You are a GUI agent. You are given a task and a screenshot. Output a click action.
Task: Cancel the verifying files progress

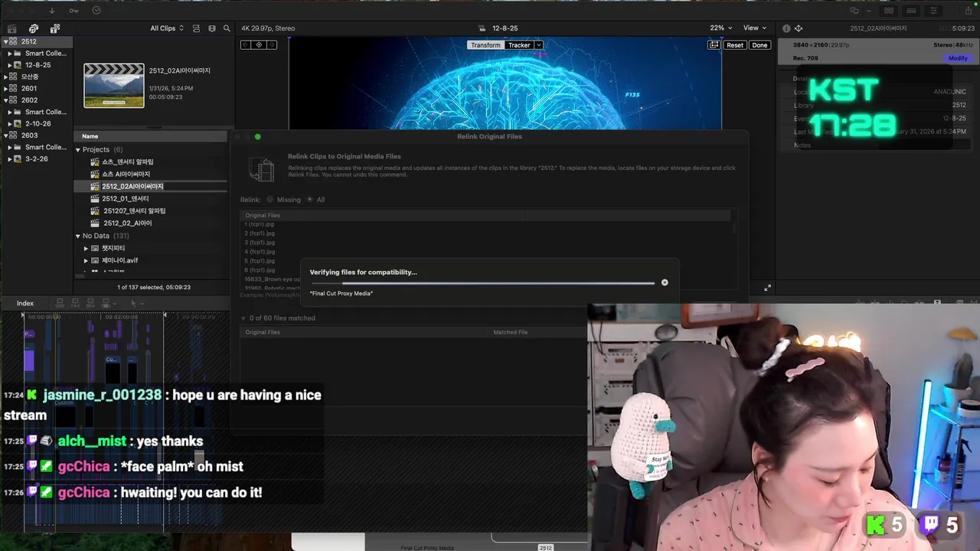coord(665,282)
